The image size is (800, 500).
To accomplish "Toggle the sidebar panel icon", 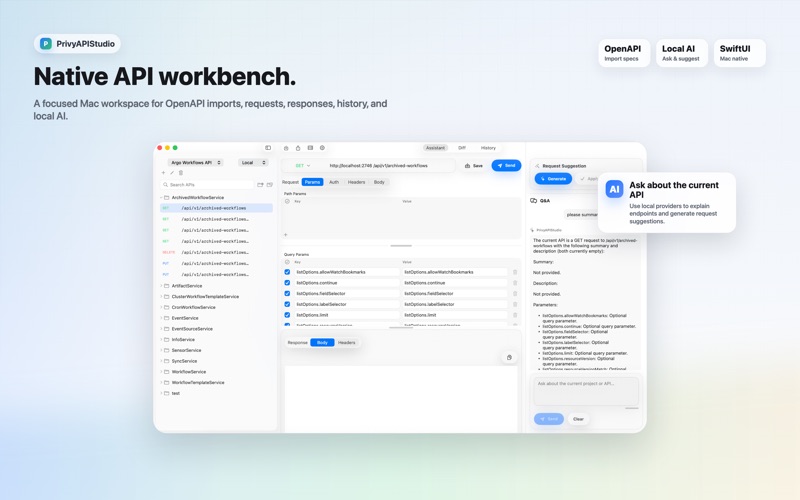I will 268,148.
